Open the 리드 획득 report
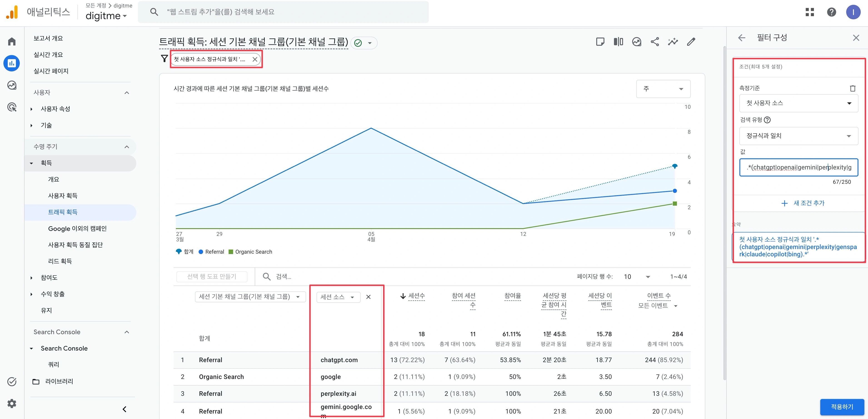Screen dimensions: 868x419 (60, 261)
